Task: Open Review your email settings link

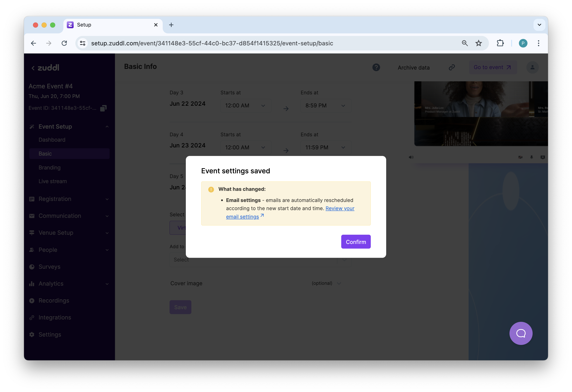Action: 340,208
